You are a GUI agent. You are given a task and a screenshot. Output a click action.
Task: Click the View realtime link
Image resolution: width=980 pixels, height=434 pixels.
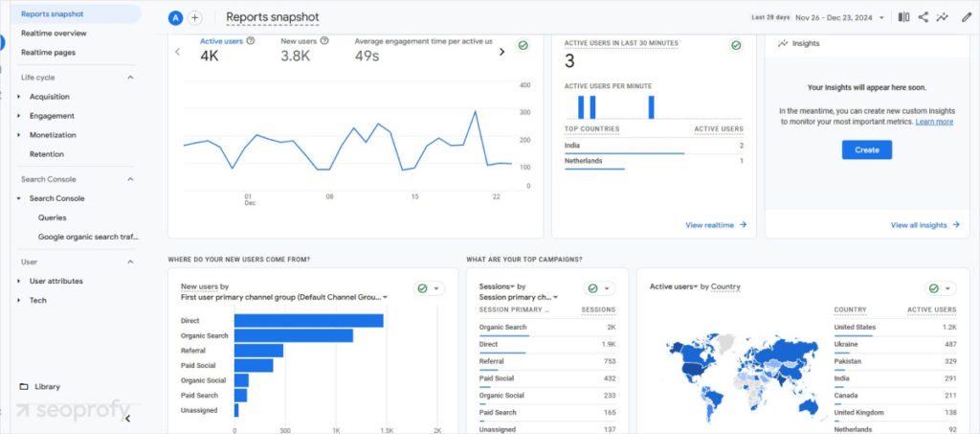tap(709, 225)
